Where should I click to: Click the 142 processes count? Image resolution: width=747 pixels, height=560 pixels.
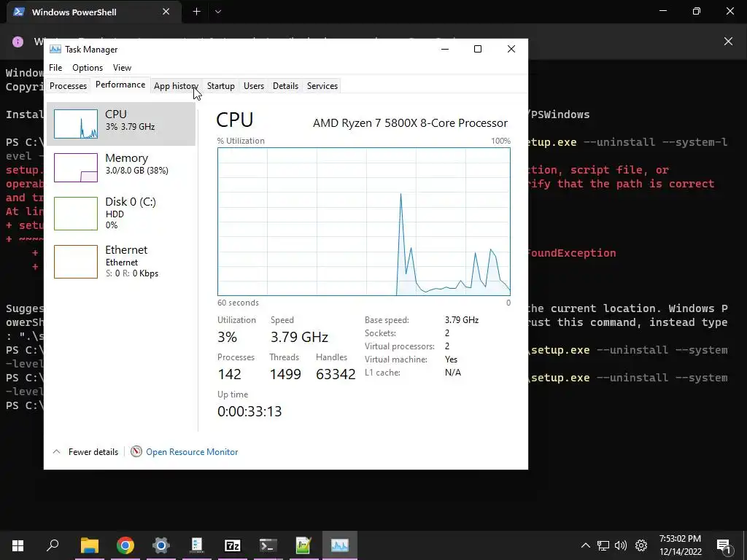[229, 374]
